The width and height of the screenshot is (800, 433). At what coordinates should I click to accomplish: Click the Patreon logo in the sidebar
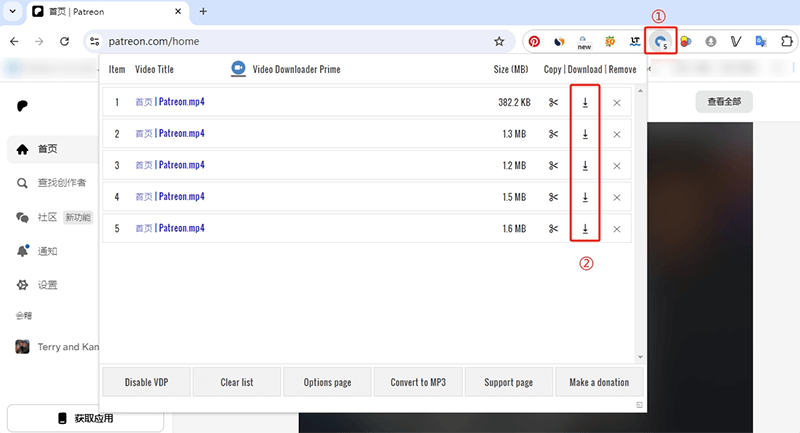click(22, 106)
